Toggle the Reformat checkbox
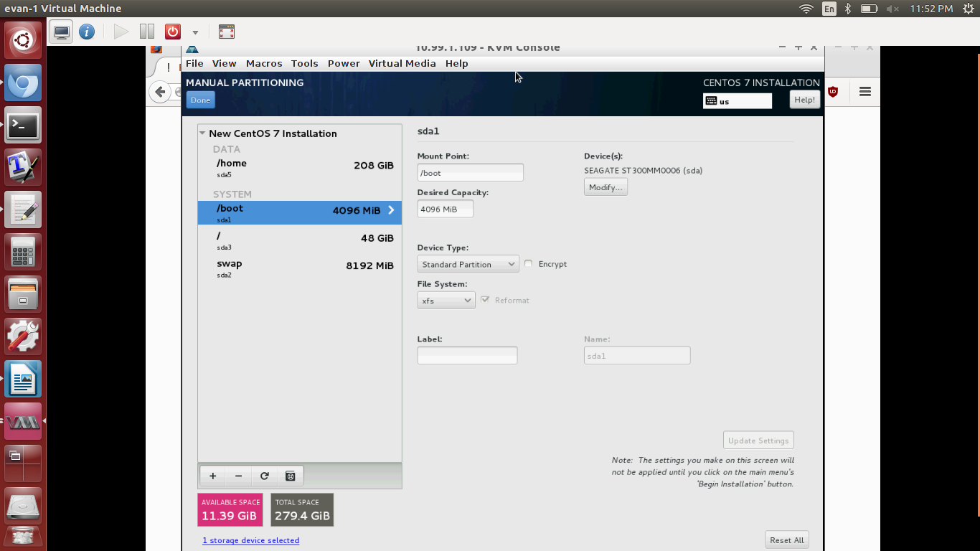The height and width of the screenshot is (551, 980). pyautogui.click(x=486, y=300)
